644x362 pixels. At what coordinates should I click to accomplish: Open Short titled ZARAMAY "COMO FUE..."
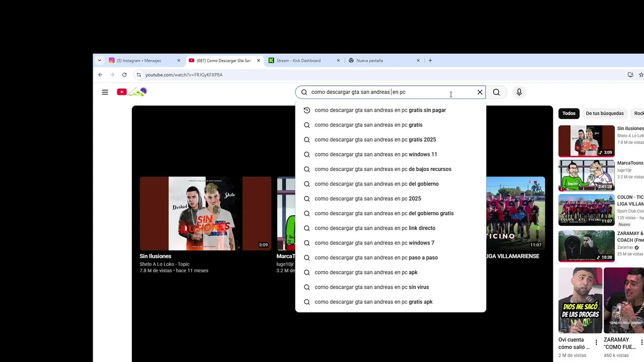tap(624, 300)
